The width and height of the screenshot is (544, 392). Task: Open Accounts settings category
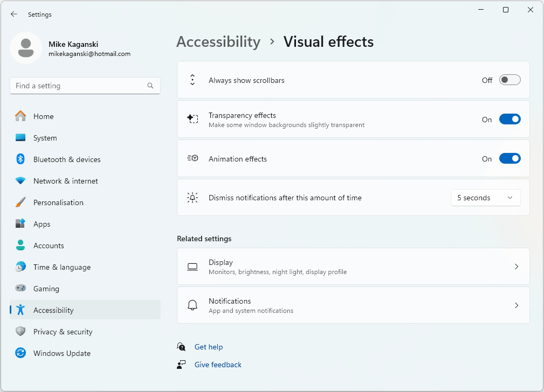[85, 245]
